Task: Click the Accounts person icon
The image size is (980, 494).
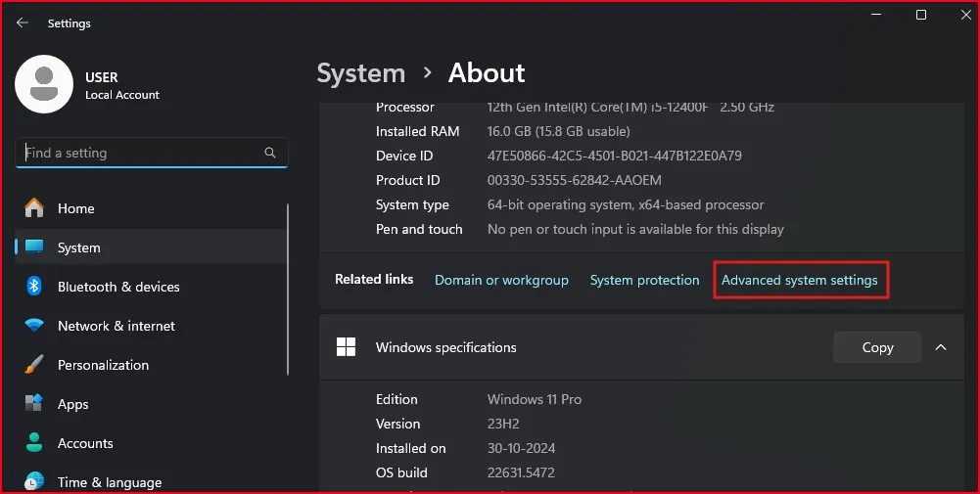Action: point(34,443)
